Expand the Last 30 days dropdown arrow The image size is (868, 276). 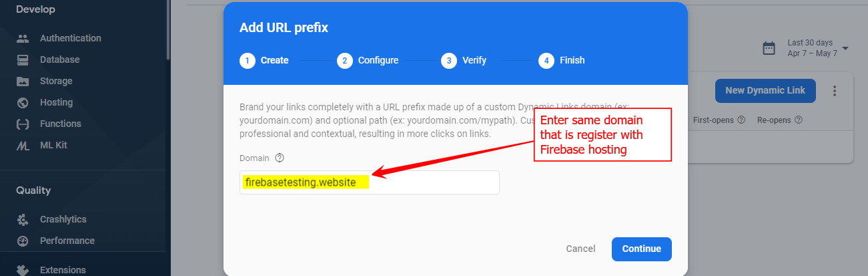click(845, 48)
